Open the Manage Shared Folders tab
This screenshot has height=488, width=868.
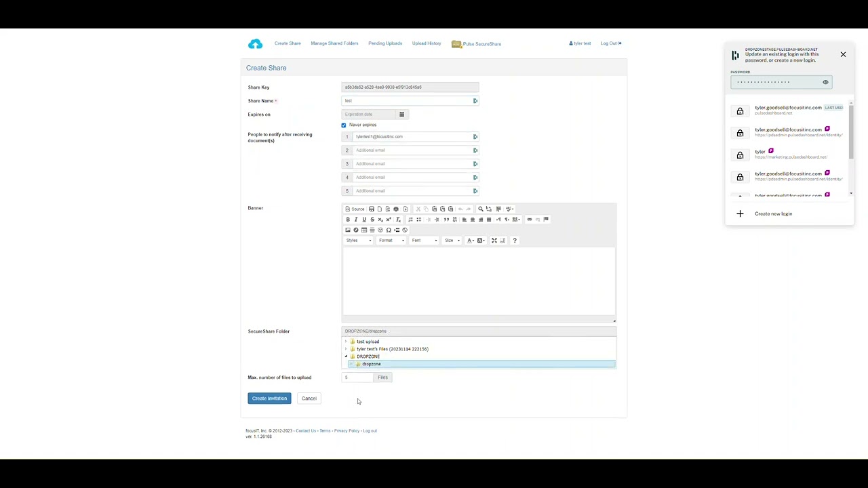(334, 43)
